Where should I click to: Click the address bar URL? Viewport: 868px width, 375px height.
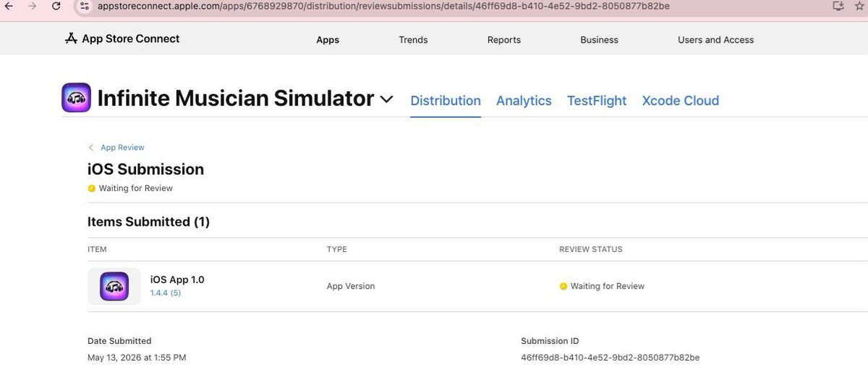click(x=383, y=7)
